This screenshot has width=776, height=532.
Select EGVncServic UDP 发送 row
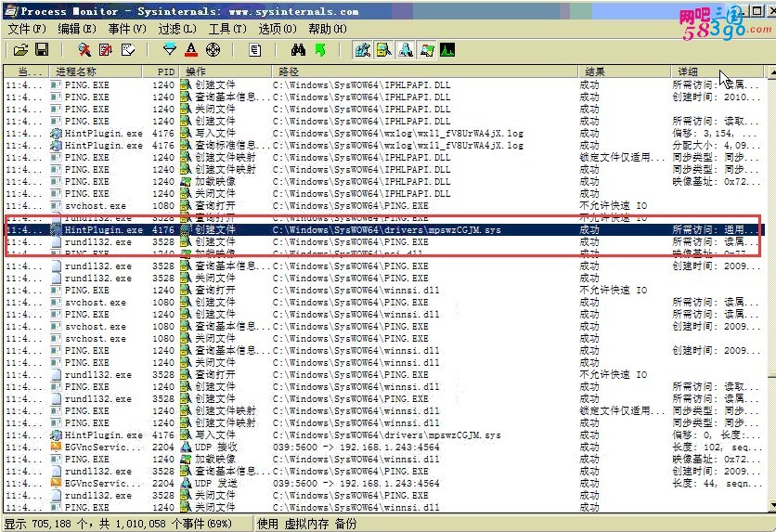click(384, 483)
